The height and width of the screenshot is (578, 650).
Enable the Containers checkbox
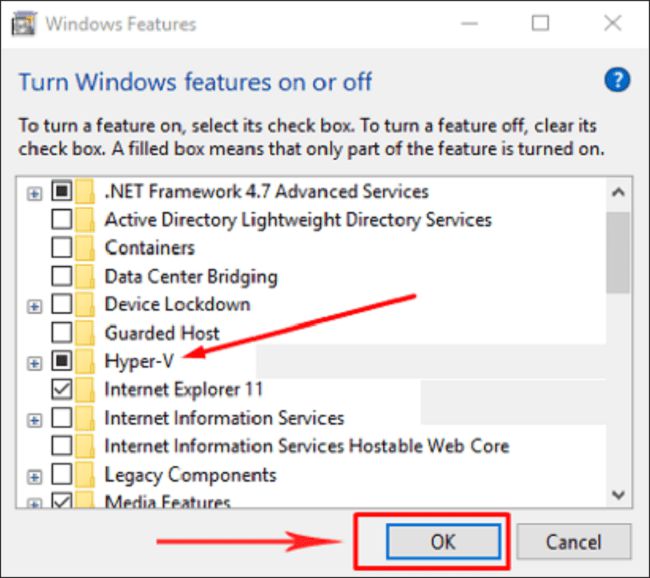click(x=62, y=248)
